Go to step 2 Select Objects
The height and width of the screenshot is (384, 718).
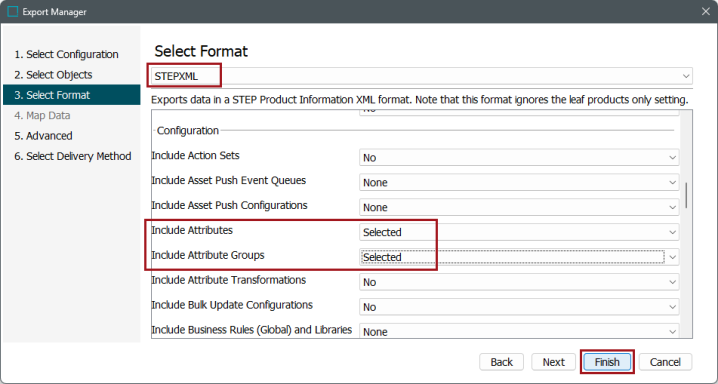coord(53,75)
